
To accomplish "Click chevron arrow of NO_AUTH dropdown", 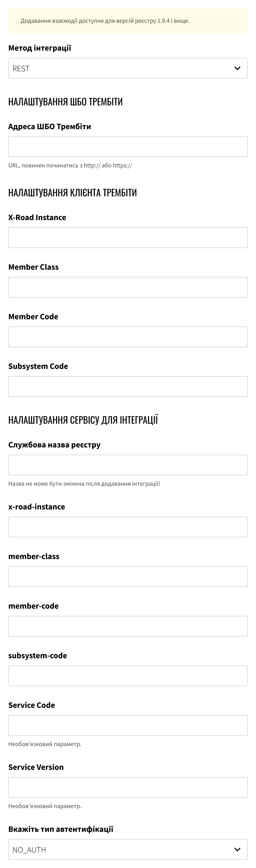I will (x=237, y=849).
